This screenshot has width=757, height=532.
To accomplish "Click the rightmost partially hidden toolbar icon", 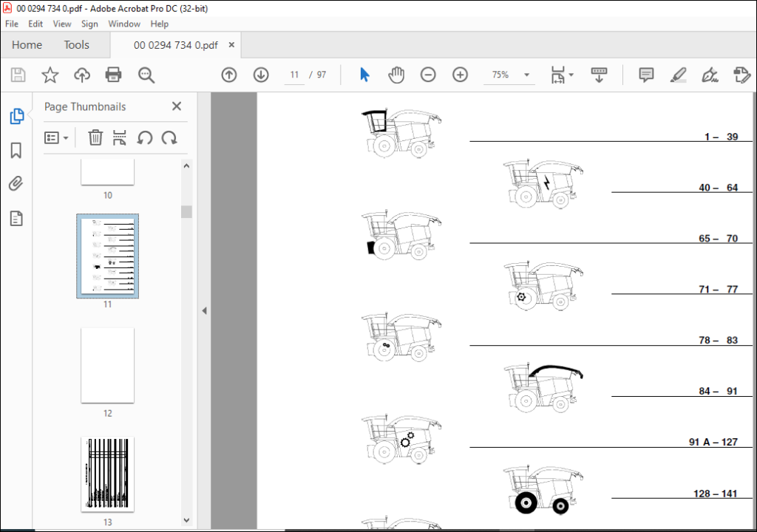I will coord(742,75).
